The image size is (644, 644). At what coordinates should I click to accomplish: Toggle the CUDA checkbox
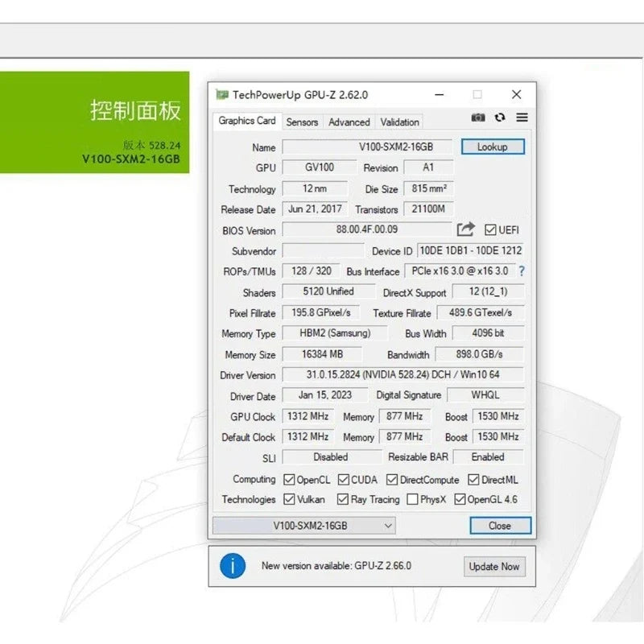click(x=344, y=480)
